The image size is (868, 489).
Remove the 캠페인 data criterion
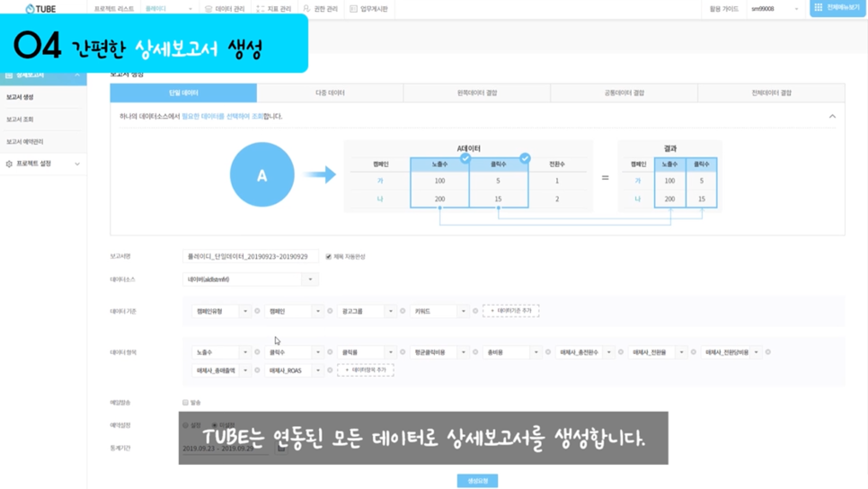click(330, 311)
